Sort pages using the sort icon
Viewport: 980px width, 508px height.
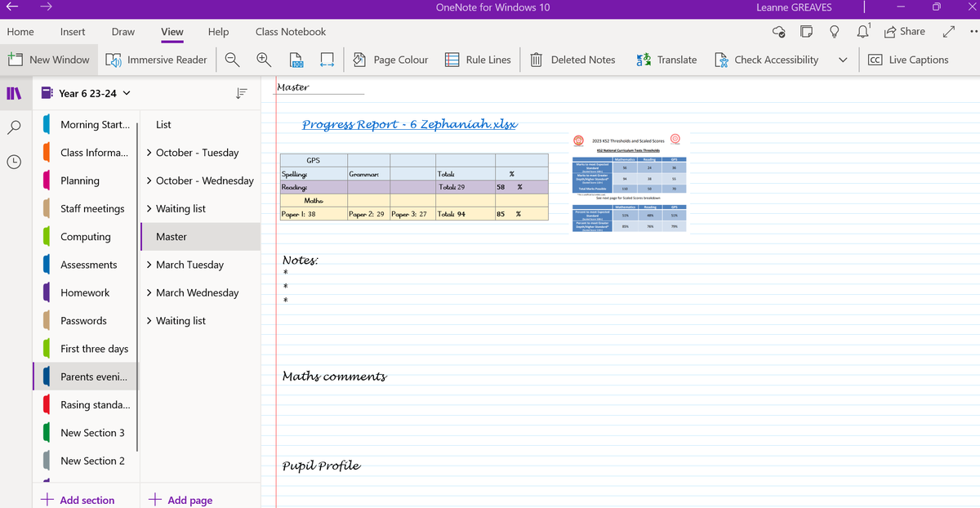pos(241,94)
